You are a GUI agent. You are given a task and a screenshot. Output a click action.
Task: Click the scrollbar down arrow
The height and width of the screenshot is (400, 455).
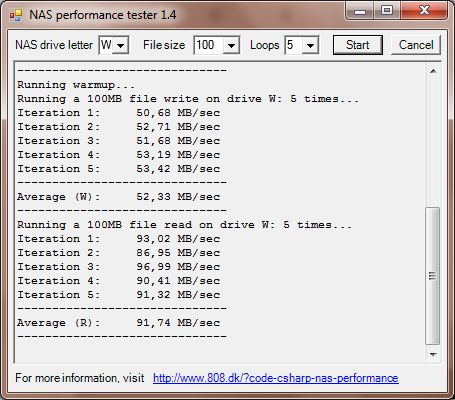click(x=433, y=354)
